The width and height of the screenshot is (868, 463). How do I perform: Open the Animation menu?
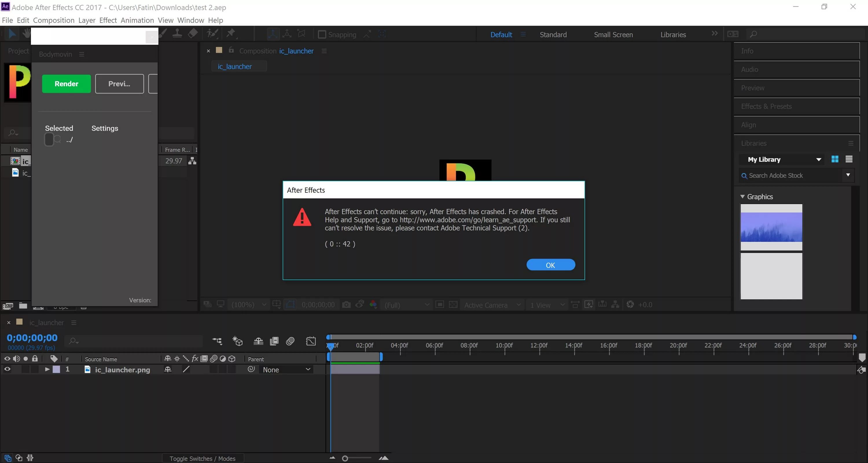click(137, 20)
